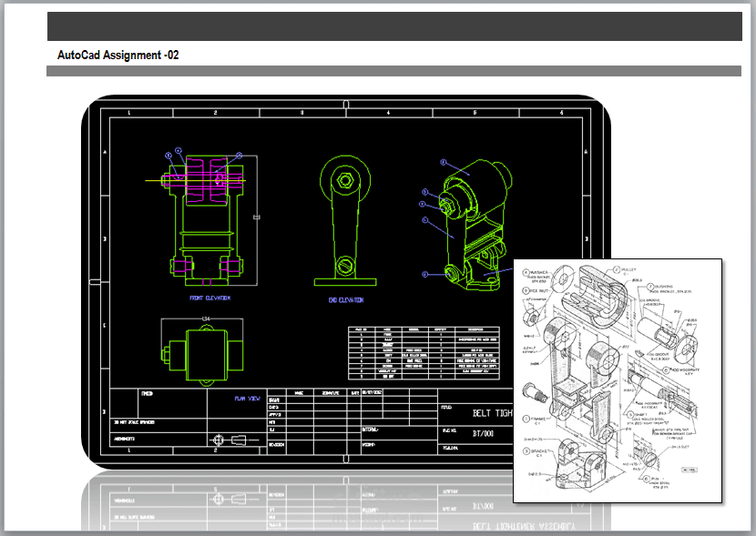The height and width of the screenshot is (536, 756).
Task: Select the numbered balloon on the green isometric view
Action: coord(445,162)
